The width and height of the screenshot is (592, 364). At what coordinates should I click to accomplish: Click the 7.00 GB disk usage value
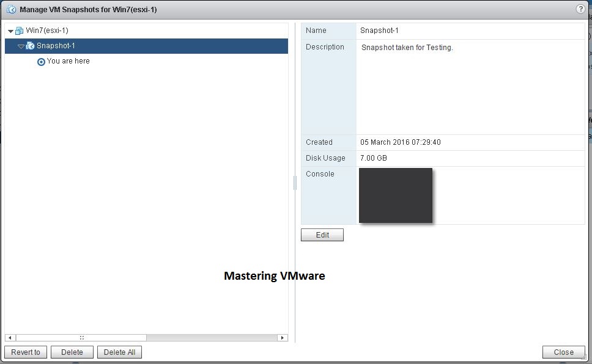[374, 158]
